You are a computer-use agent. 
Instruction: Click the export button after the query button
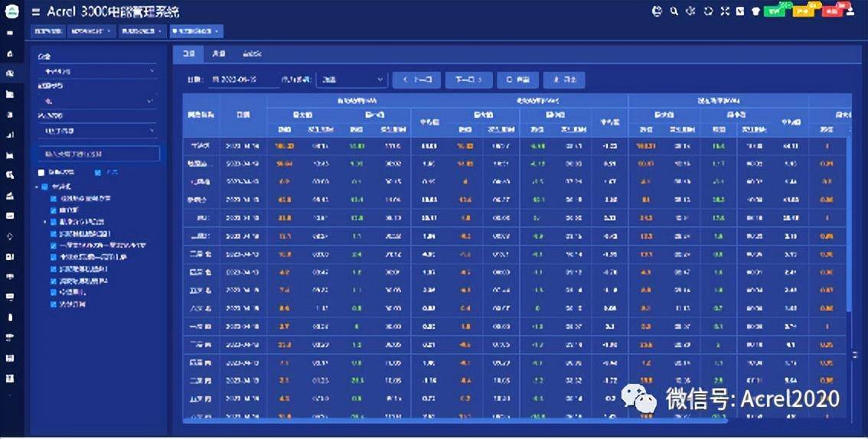point(564,80)
